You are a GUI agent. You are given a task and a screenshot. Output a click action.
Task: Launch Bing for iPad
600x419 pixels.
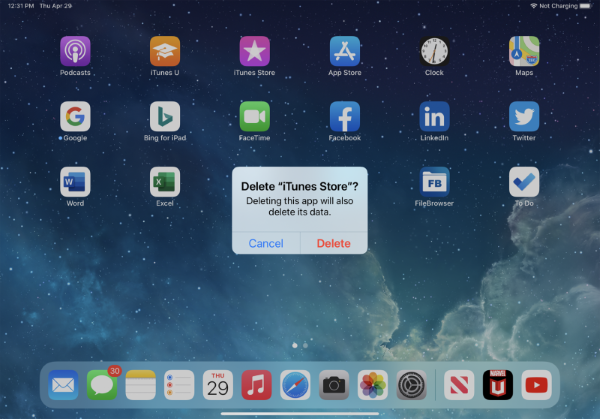click(165, 116)
